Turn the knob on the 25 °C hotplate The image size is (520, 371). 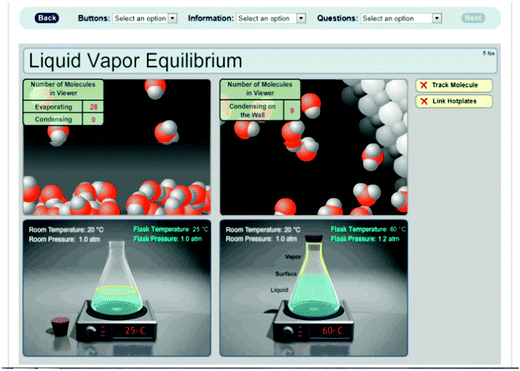click(x=90, y=331)
